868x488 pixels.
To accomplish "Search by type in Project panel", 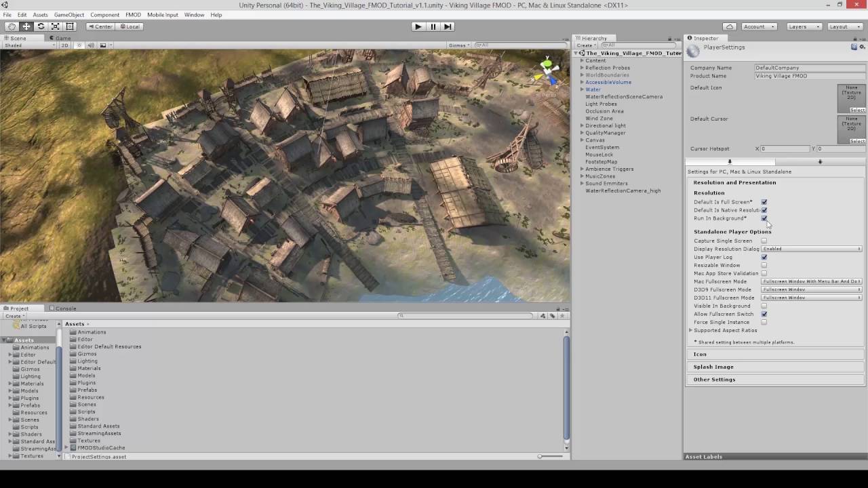I will (x=543, y=315).
